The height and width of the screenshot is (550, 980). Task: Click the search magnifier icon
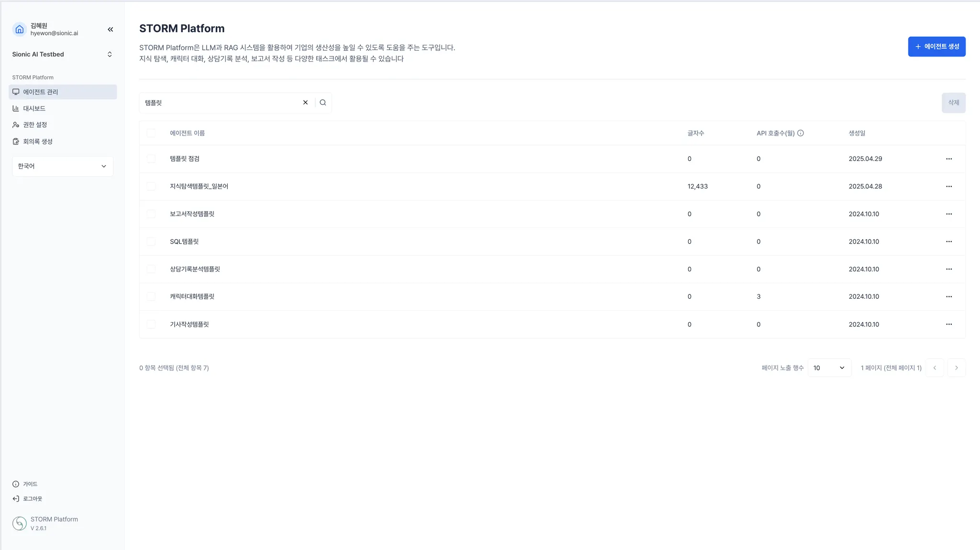point(323,102)
